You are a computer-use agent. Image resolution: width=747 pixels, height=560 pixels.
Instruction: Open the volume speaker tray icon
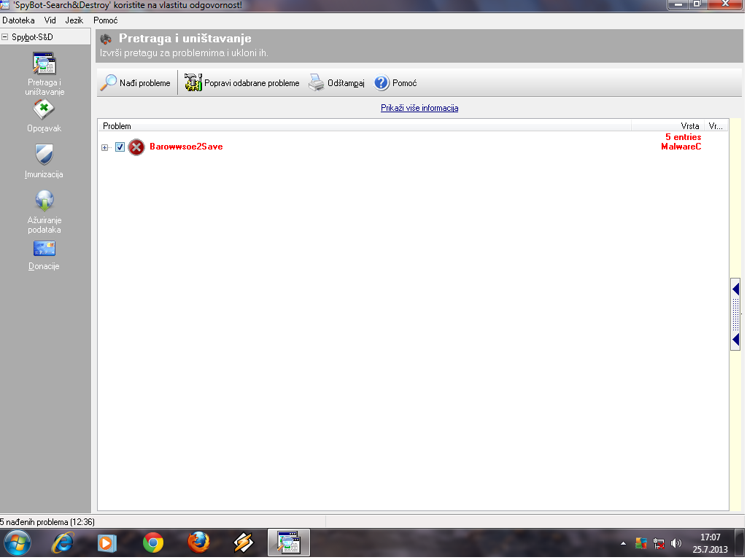click(676, 543)
